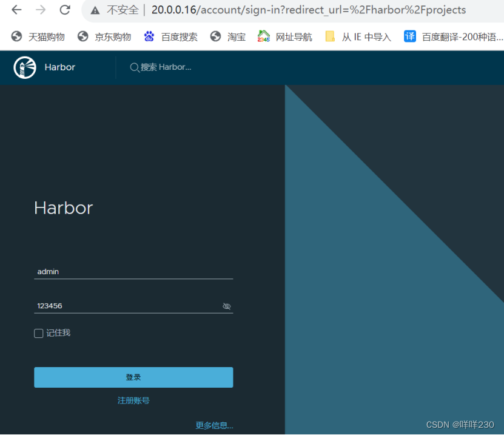Click the Harbor lighthouse logo
The width and height of the screenshot is (504, 435).
coord(25,67)
